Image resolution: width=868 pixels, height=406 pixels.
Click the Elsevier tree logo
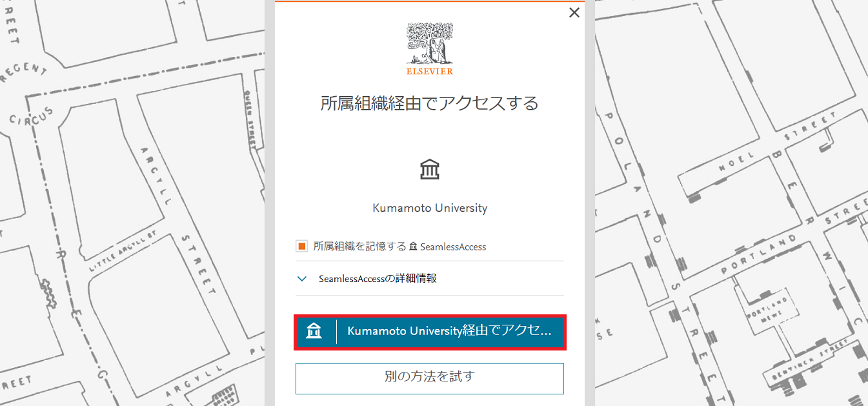pyautogui.click(x=430, y=44)
